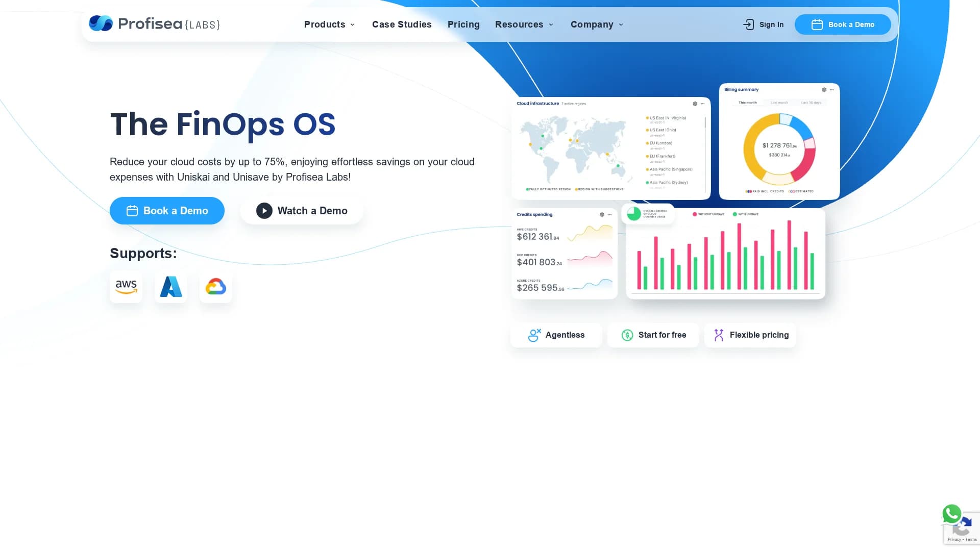980x551 pixels.
Task: Click the Azure logo tile
Action: tap(171, 287)
